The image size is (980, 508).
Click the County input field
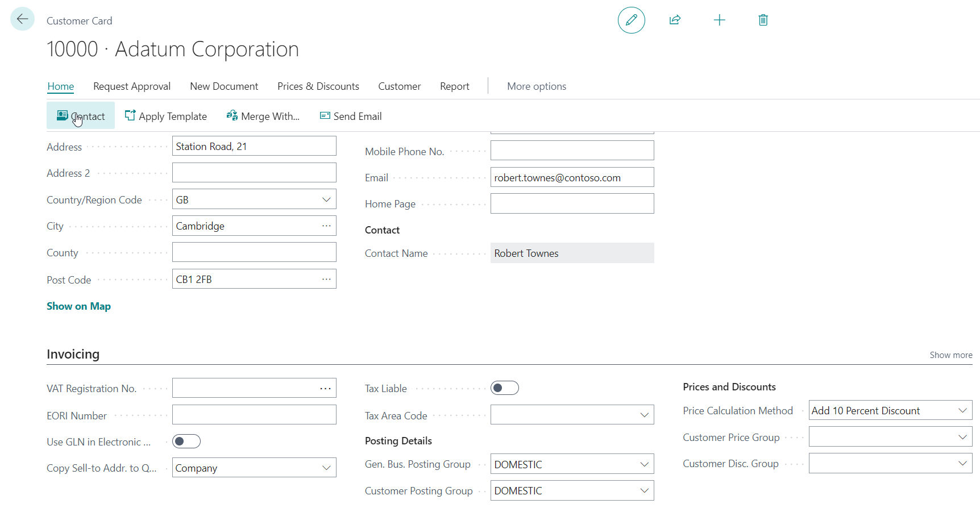(x=254, y=252)
